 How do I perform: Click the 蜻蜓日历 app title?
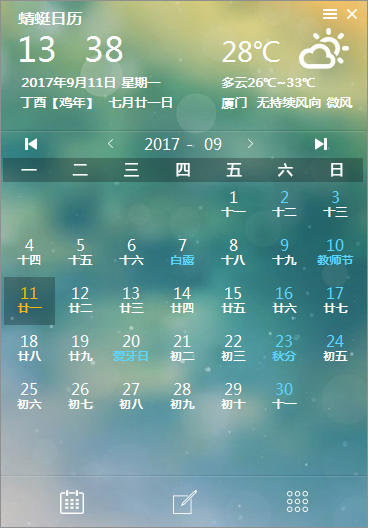point(50,19)
